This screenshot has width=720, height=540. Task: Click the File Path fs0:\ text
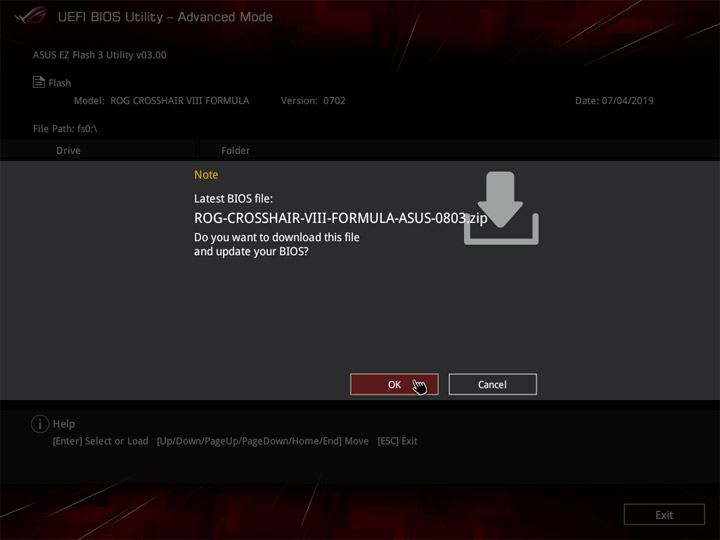[x=65, y=129]
